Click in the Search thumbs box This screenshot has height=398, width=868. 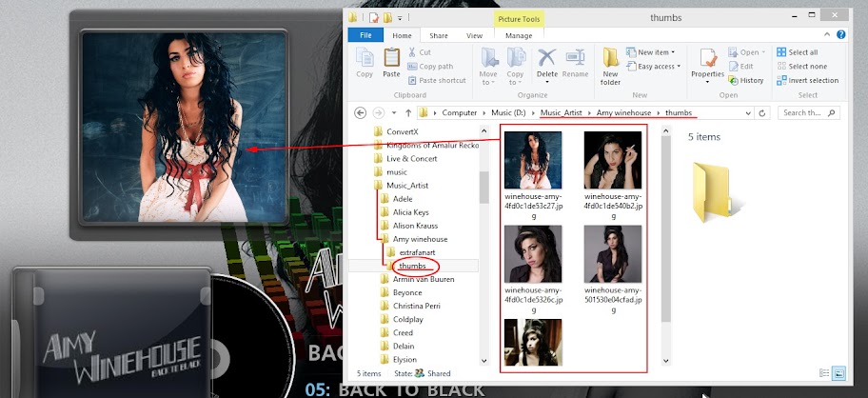pyautogui.click(x=808, y=113)
